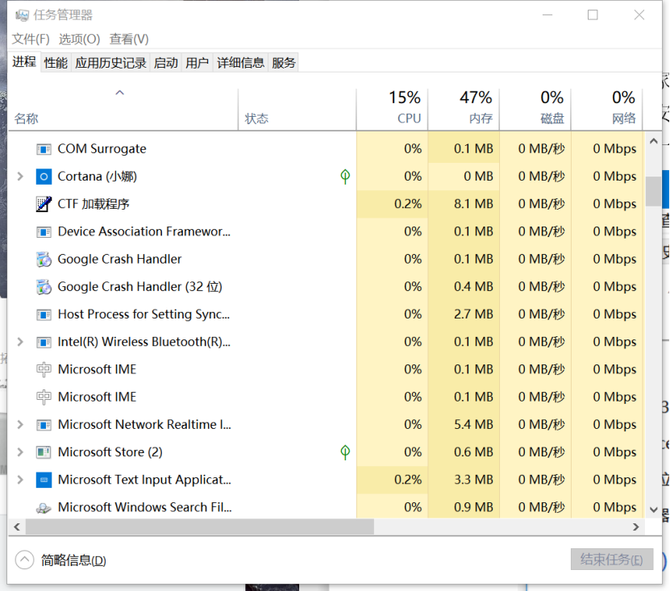Viewport: 670px width, 591px height.
Task: Open the 查看(V) menu
Action: 129,39
